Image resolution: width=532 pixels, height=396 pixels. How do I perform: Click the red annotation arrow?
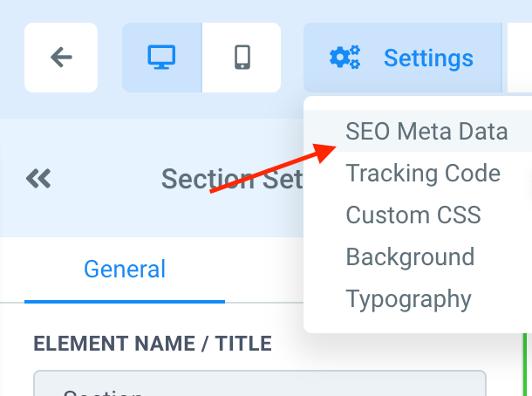272,169
